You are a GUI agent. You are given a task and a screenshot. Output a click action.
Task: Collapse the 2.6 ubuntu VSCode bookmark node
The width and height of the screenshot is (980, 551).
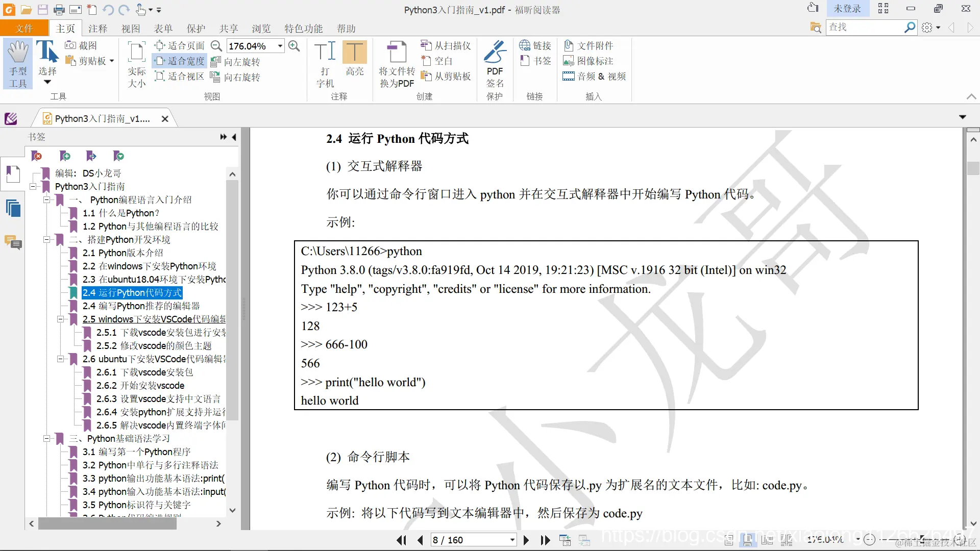point(60,359)
